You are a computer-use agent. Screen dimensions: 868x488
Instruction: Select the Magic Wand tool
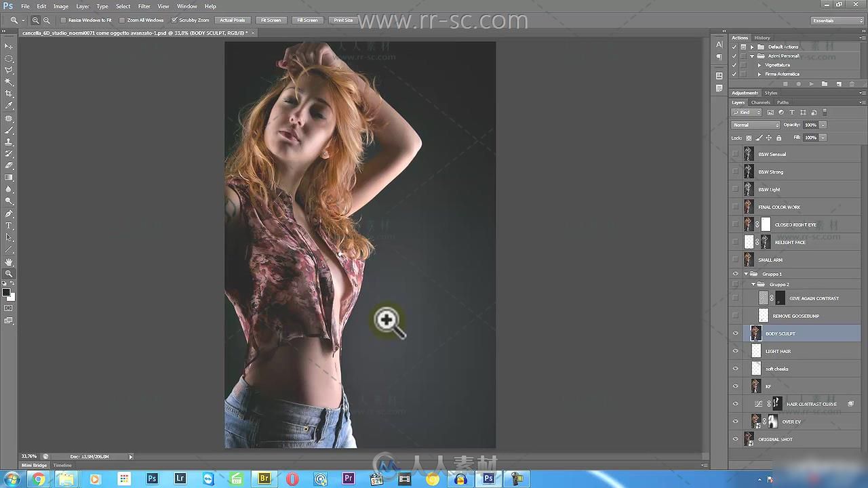[x=9, y=82]
